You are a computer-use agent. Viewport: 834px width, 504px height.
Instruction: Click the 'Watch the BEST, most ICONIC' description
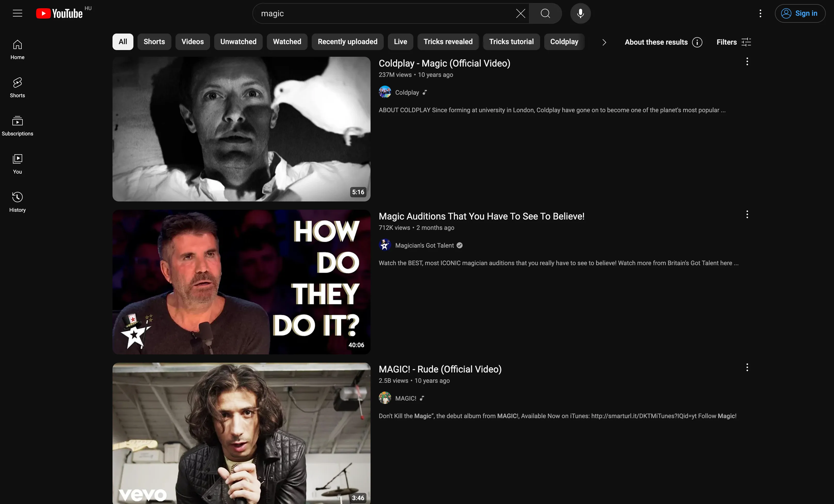[558, 263]
